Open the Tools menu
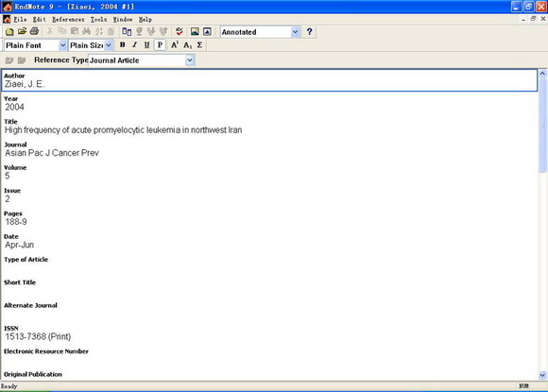The width and height of the screenshot is (548, 392). coord(98,20)
